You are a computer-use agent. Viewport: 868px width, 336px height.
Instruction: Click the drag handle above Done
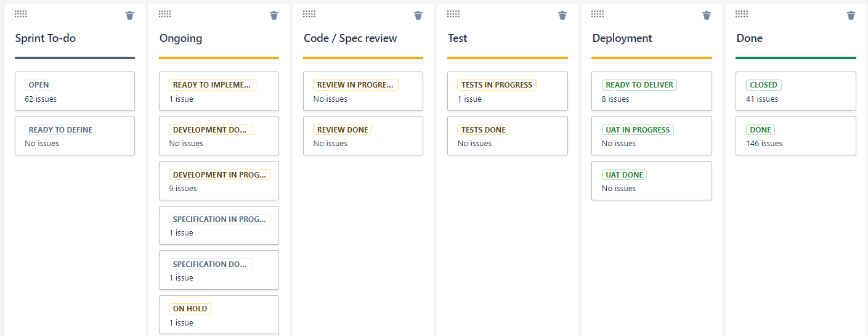(742, 14)
